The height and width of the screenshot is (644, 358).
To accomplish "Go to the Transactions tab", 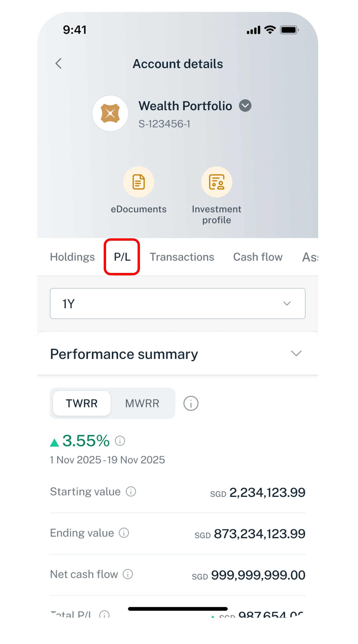I will pyautogui.click(x=182, y=257).
